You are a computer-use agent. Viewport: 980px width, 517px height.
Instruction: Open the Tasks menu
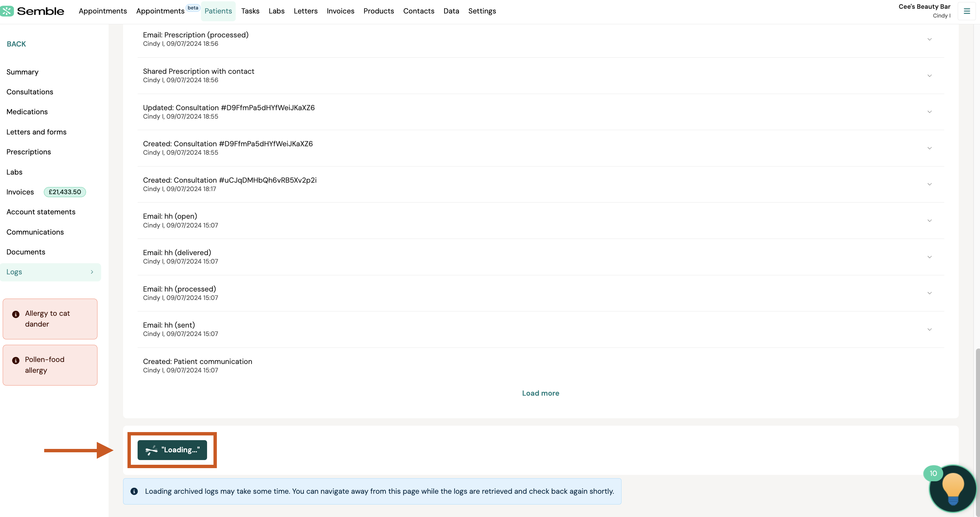click(x=250, y=11)
